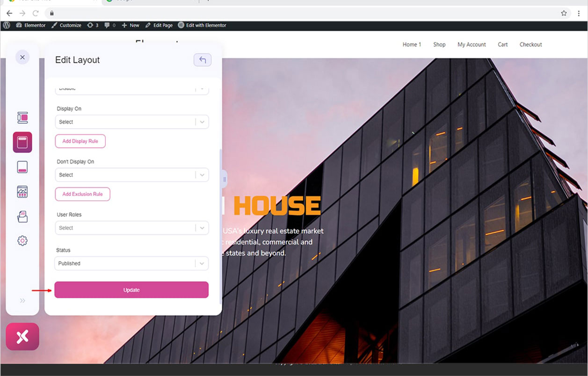Viewport: 588px width, 376px height.
Task: Open Shop in site navigation
Action: point(439,44)
